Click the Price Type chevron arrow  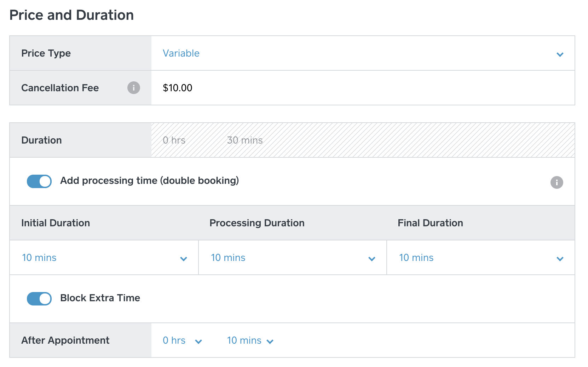tap(560, 54)
